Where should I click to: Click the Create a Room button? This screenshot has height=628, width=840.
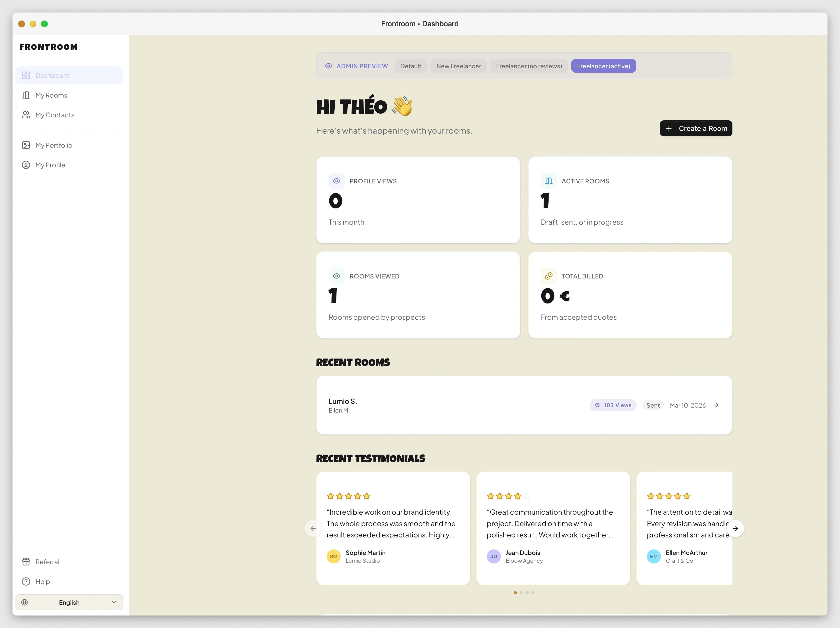pos(696,128)
